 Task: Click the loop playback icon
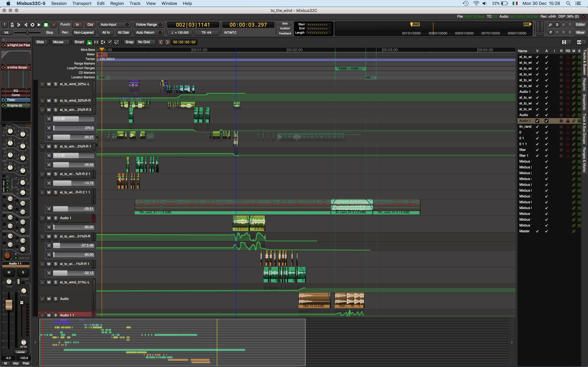click(x=32, y=24)
